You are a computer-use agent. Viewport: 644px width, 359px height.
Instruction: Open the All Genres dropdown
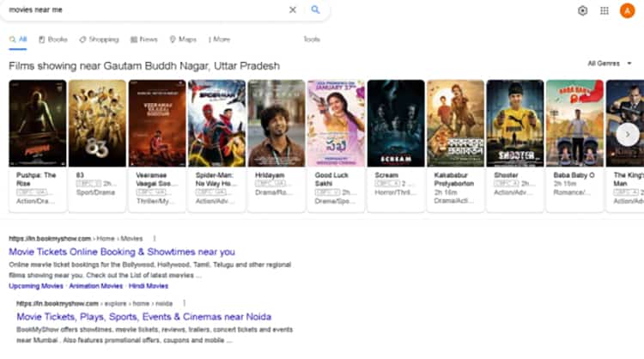tap(610, 64)
